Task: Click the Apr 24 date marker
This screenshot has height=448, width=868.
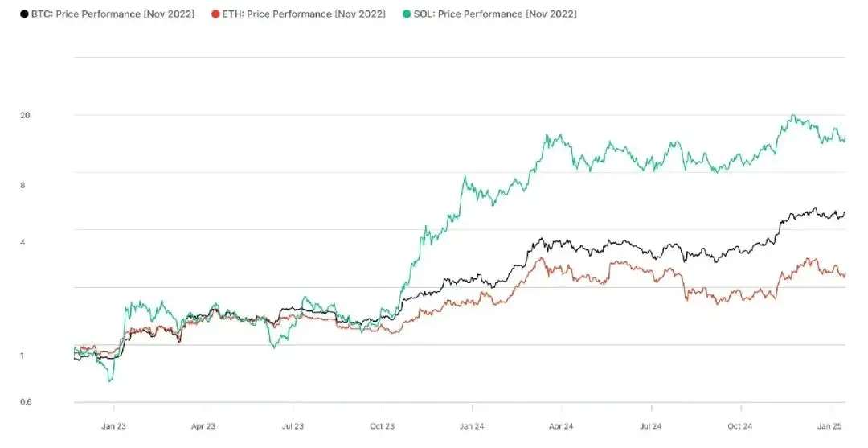Action: [561, 426]
